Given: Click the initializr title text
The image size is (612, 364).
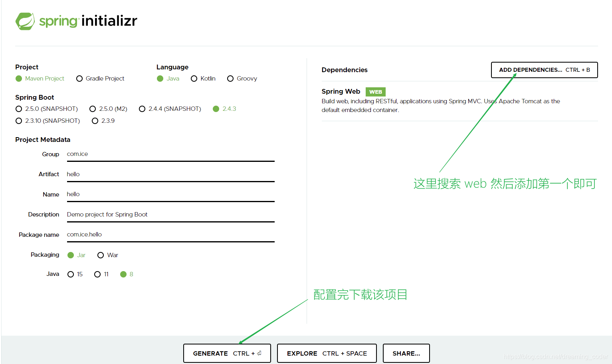Looking at the screenshot, I should (109, 21).
